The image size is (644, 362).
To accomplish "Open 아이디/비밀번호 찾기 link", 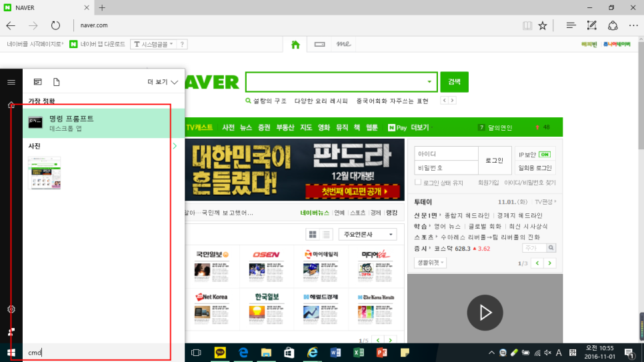I will [x=530, y=183].
